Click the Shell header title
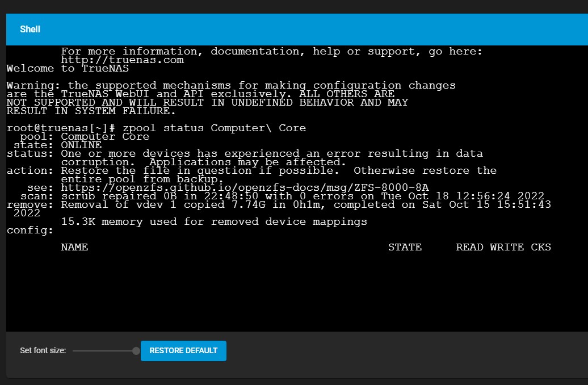This screenshot has width=588, height=385. point(30,30)
